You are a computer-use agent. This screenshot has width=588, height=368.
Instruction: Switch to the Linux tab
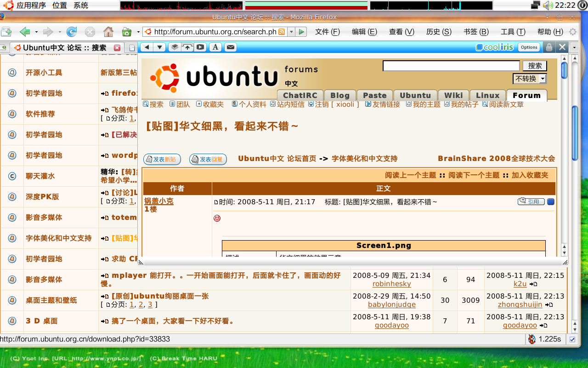point(487,95)
